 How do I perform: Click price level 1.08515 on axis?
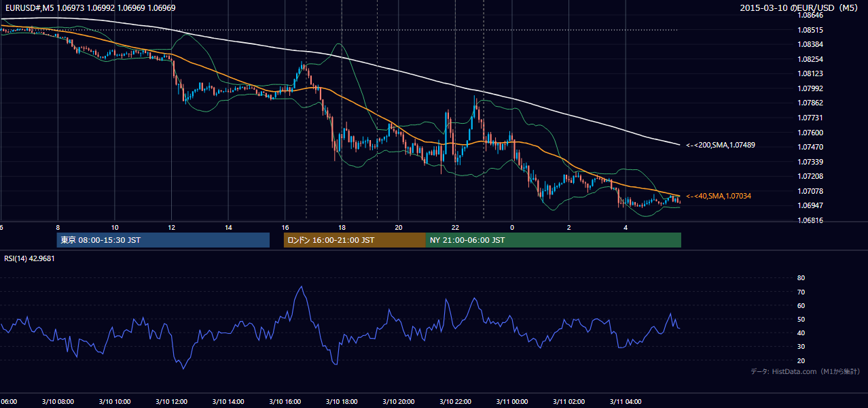tap(811, 30)
